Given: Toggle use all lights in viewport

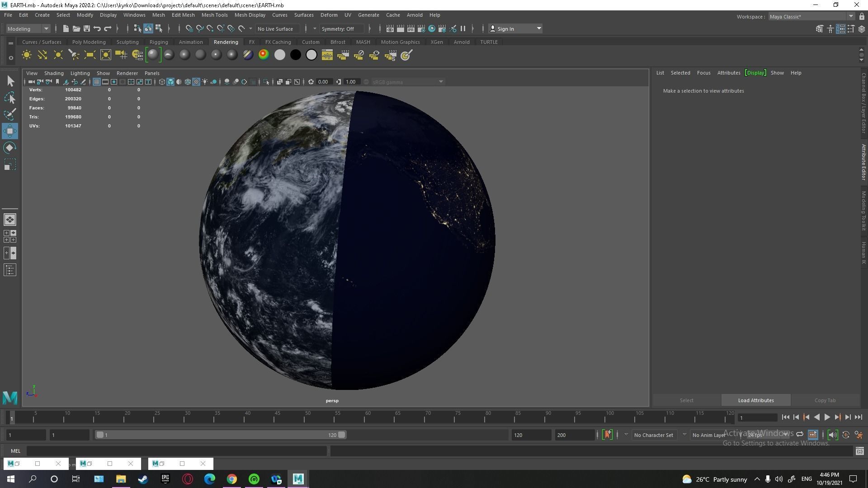Looking at the screenshot, I should pyautogui.click(x=205, y=82).
